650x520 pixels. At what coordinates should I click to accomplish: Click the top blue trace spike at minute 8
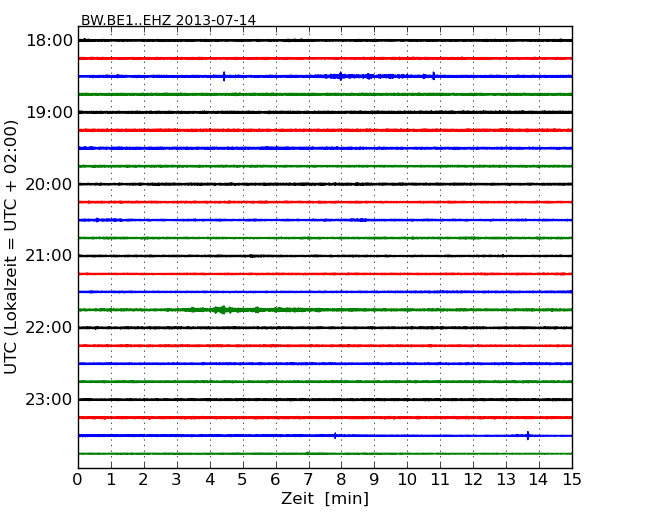[x=341, y=76]
